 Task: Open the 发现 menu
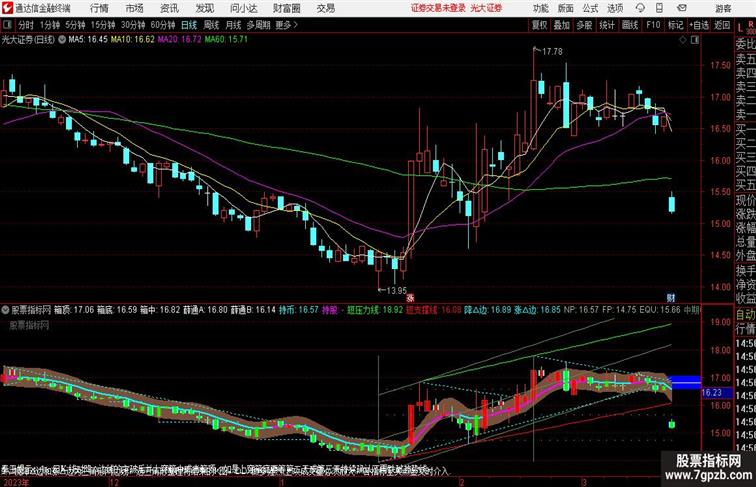point(204,8)
